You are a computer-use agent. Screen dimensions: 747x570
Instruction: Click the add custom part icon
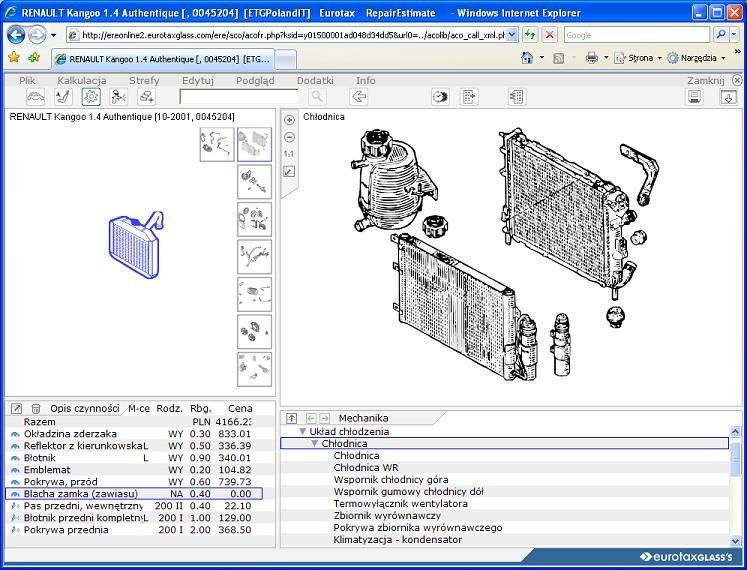tap(146, 97)
